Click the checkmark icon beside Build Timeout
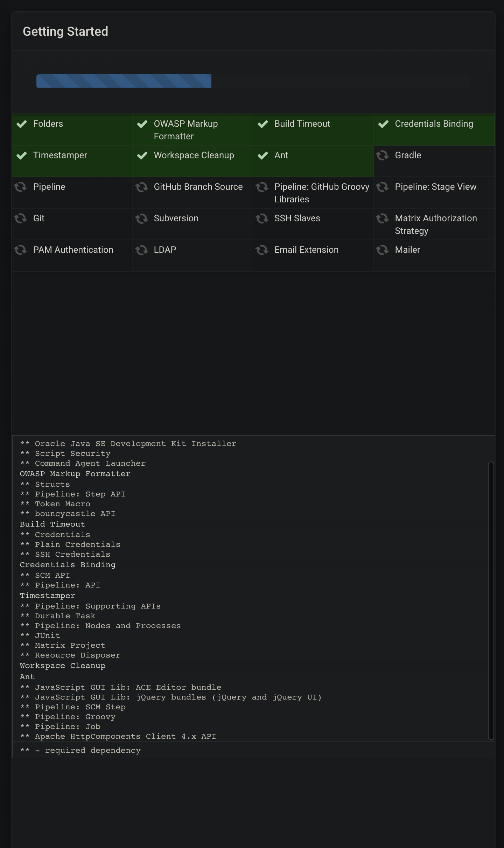 (263, 124)
